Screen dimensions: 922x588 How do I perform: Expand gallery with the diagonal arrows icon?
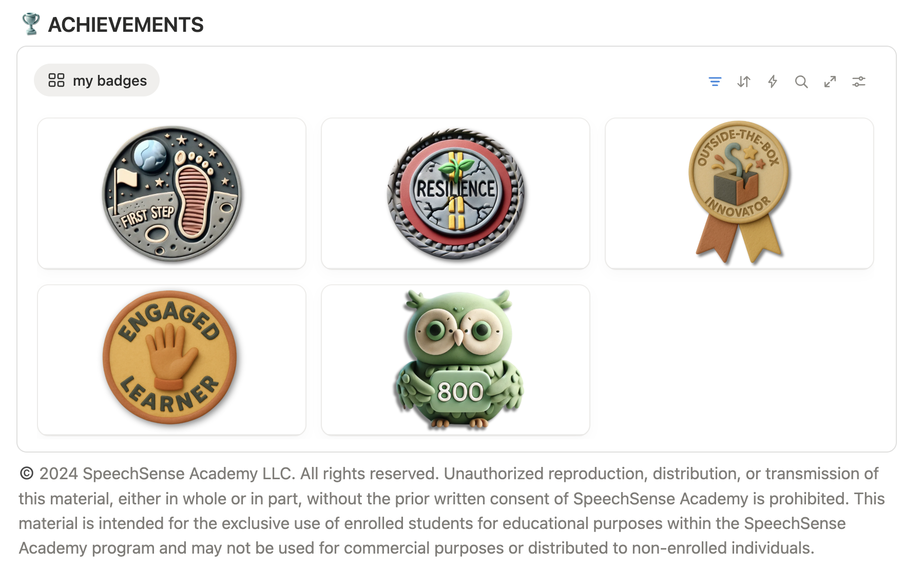[x=830, y=82]
